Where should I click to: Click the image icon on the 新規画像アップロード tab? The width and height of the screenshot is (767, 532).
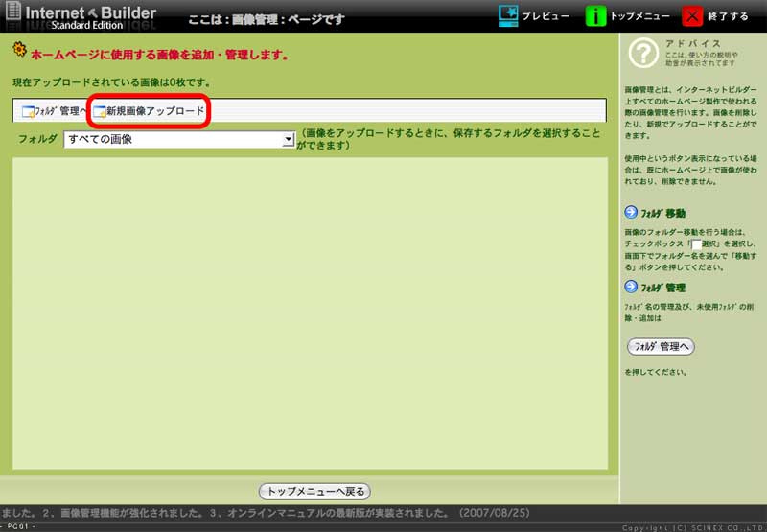pos(99,112)
